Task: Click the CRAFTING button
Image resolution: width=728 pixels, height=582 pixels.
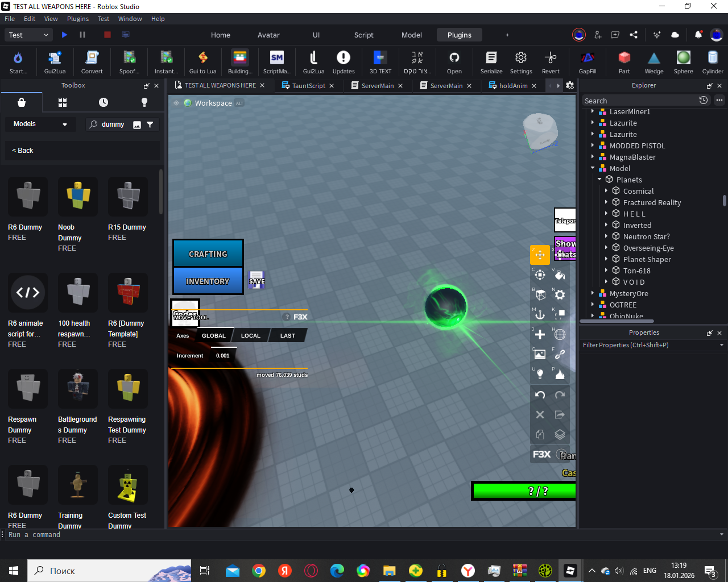Action: pyautogui.click(x=208, y=253)
